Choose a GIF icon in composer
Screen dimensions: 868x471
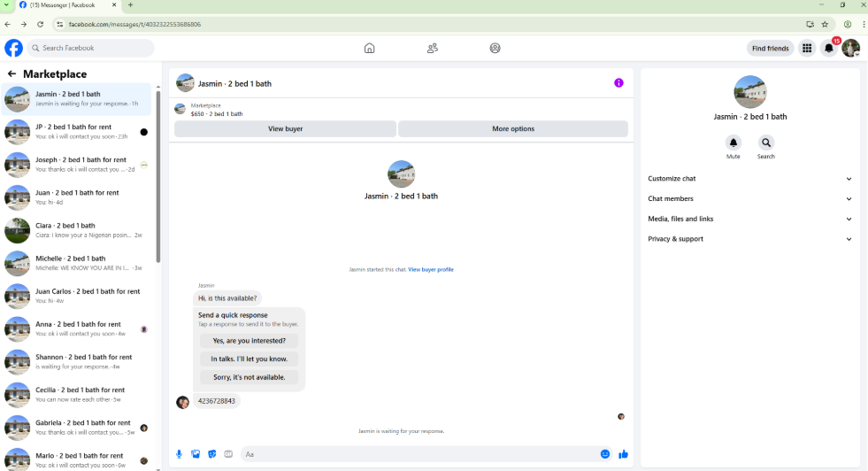228,454
